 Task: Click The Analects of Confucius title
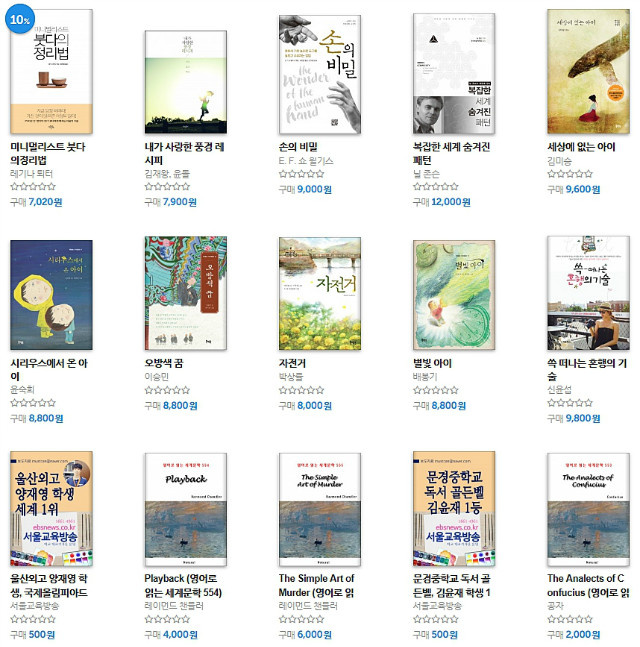pyautogui.click(x=588, y=585)
